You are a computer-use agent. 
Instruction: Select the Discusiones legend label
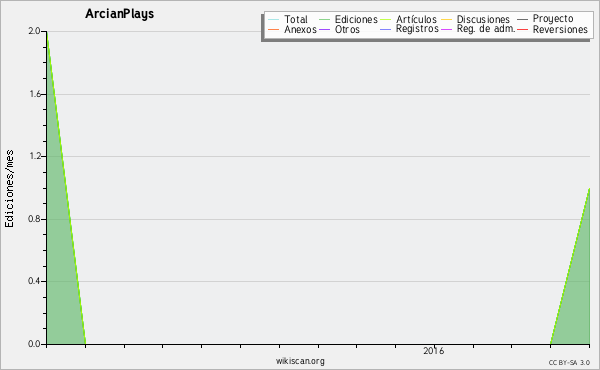(483, 19)
